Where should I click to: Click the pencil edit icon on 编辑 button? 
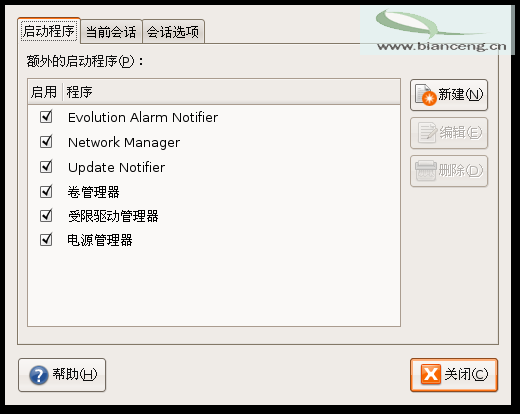pos(427,133)
